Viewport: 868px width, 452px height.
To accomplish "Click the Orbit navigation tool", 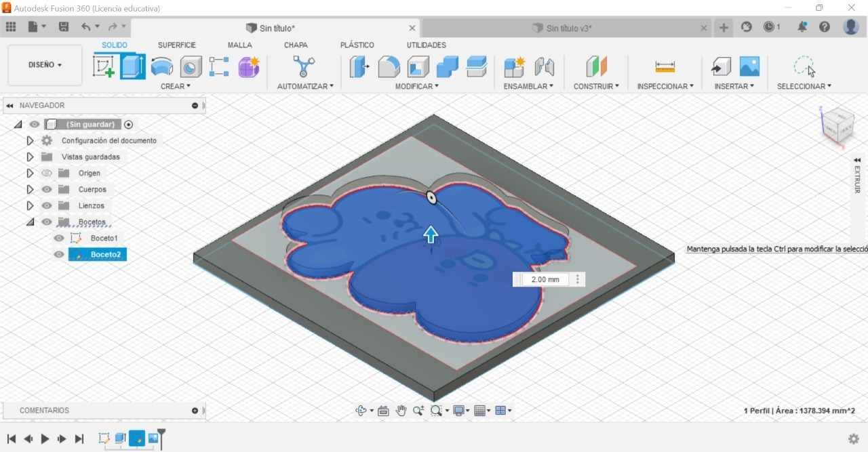I will point(361,411).
